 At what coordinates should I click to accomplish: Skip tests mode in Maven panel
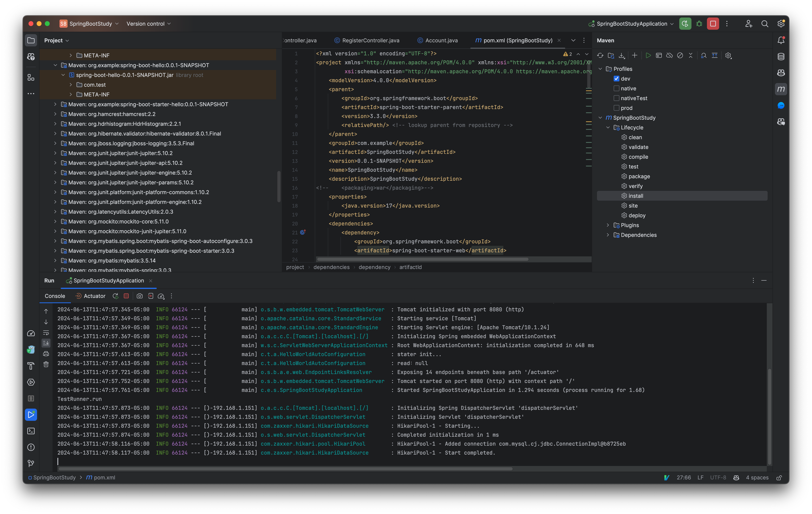pos(680,55)
